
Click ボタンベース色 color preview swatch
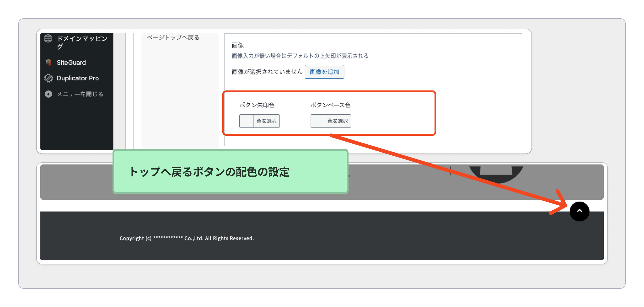click(317, 121)
